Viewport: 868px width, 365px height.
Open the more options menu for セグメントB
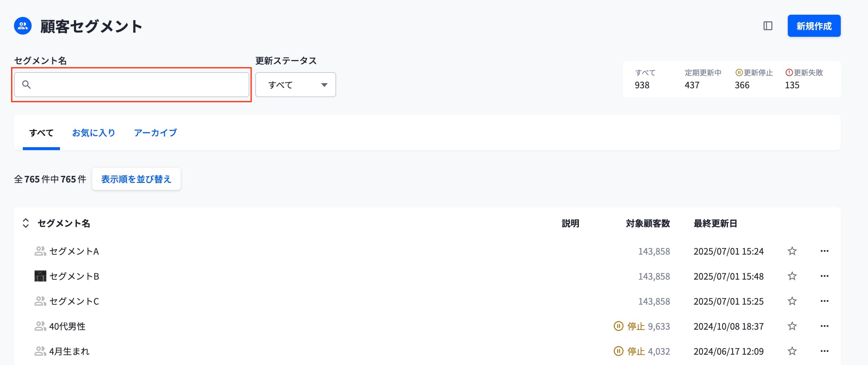point(824,276)
